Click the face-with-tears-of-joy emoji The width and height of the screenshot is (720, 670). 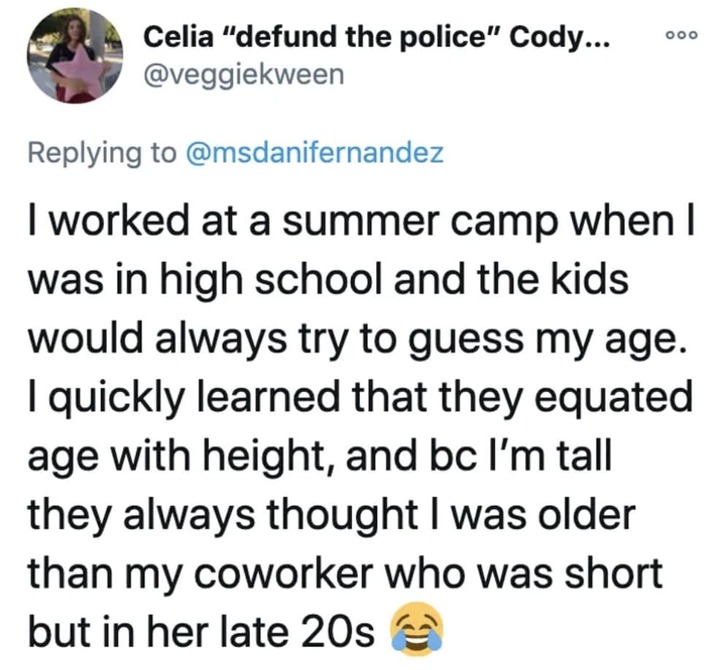tap(416, 629)
